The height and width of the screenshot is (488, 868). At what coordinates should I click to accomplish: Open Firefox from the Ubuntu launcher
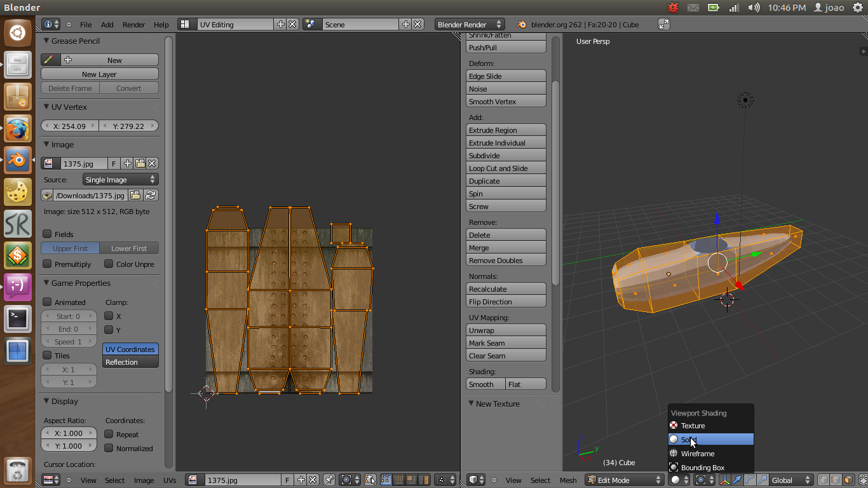[18, 128]
